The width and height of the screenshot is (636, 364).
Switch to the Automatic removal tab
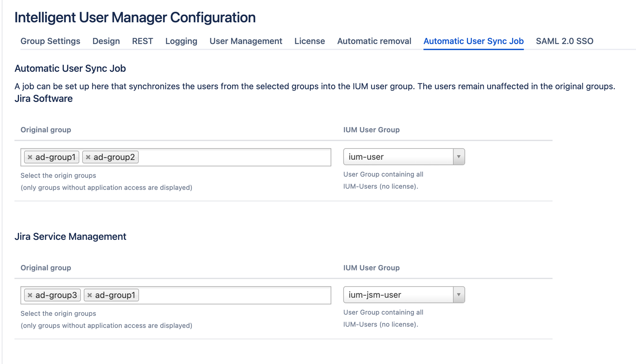[374, 41]
